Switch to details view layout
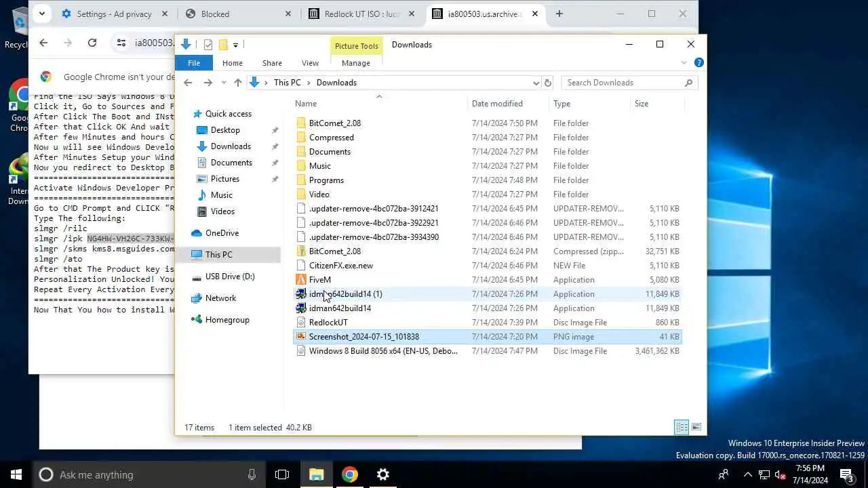This screenshot has width=868, height=488. (x=682, y=427)
